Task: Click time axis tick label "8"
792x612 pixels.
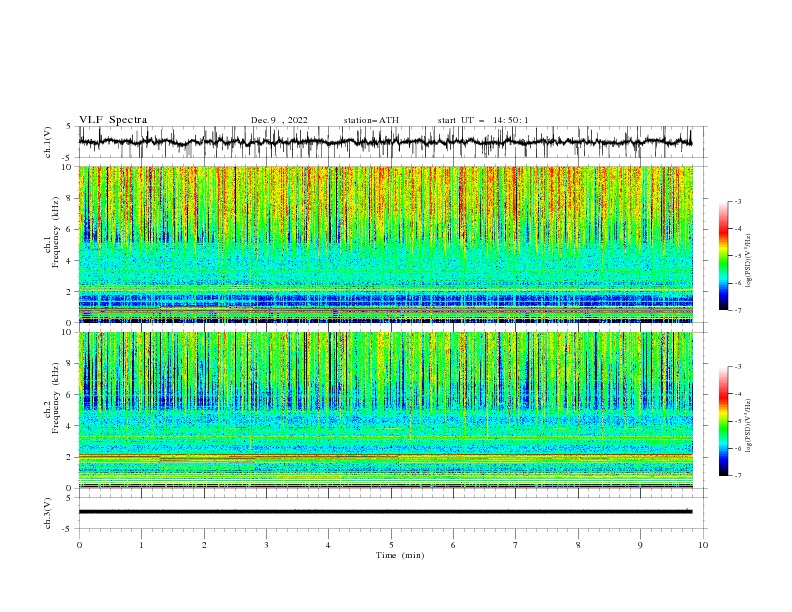Action: click(x=578, y=545)
